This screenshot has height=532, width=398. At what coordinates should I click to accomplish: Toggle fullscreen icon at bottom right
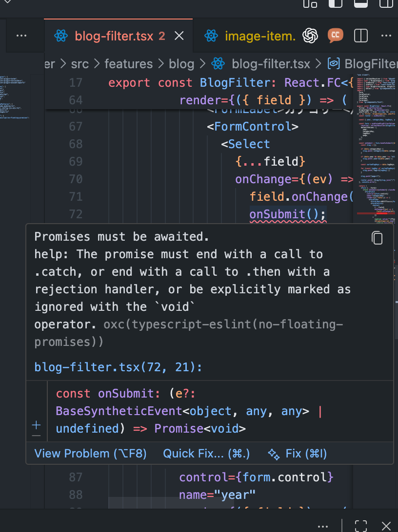(x=360, y=526)
